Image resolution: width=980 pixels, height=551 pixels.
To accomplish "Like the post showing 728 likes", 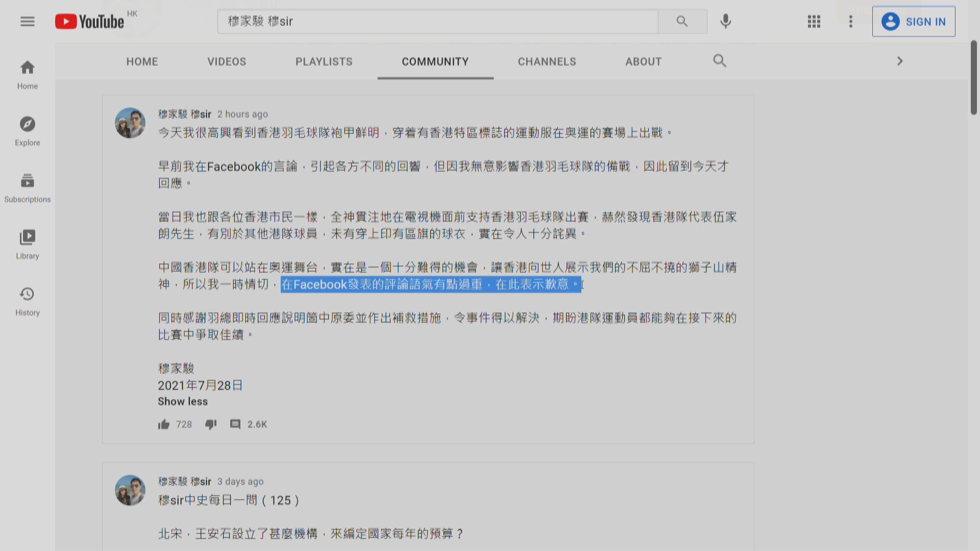I will pos(164,424).
